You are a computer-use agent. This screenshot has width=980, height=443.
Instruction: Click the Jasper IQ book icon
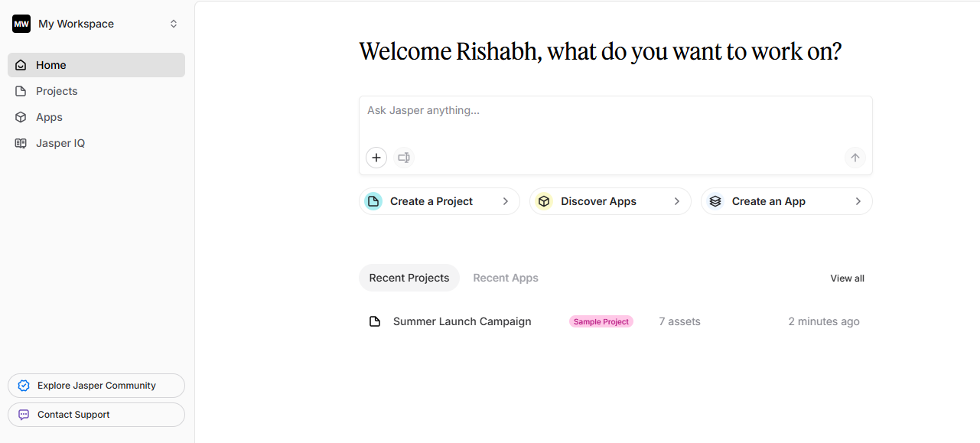point(21,143)
